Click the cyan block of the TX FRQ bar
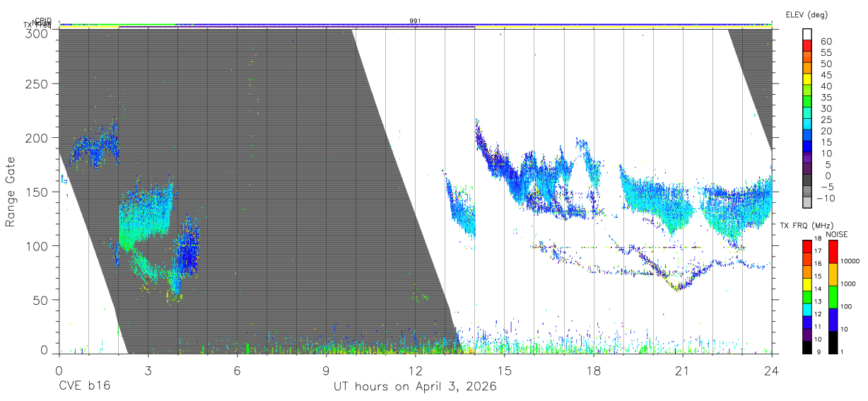The image size is (868, 401). point(807,308)
